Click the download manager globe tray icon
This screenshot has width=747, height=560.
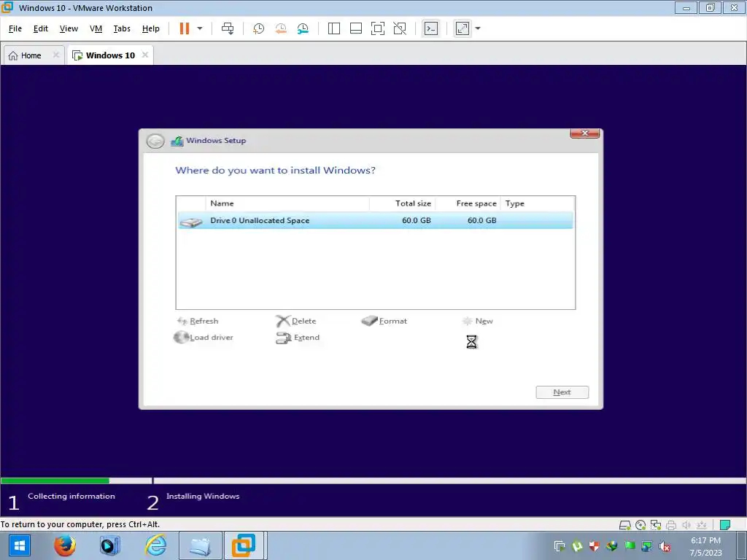(612, 546)
